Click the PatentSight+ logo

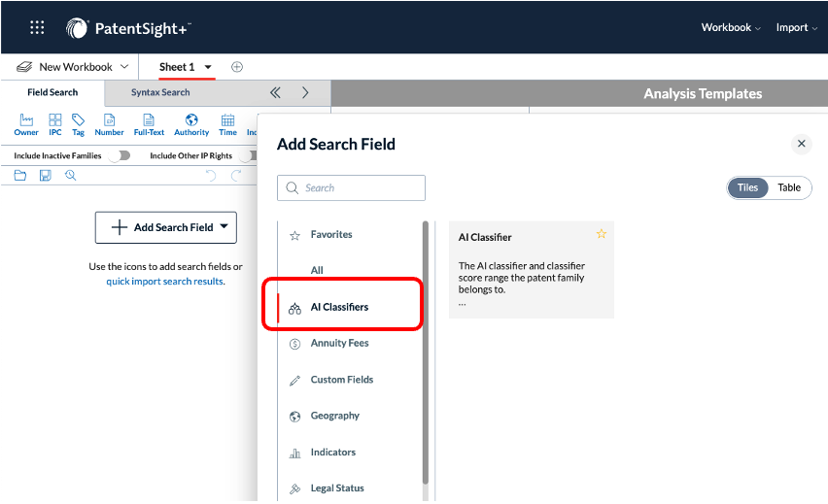tap(128, 28)
